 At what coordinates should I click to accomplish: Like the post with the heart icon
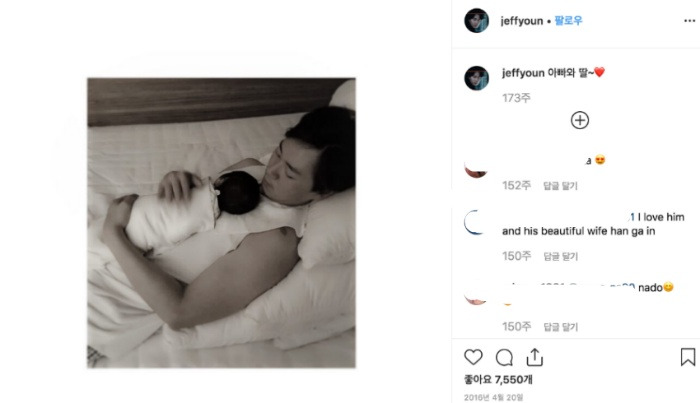[x=473, y=357]
